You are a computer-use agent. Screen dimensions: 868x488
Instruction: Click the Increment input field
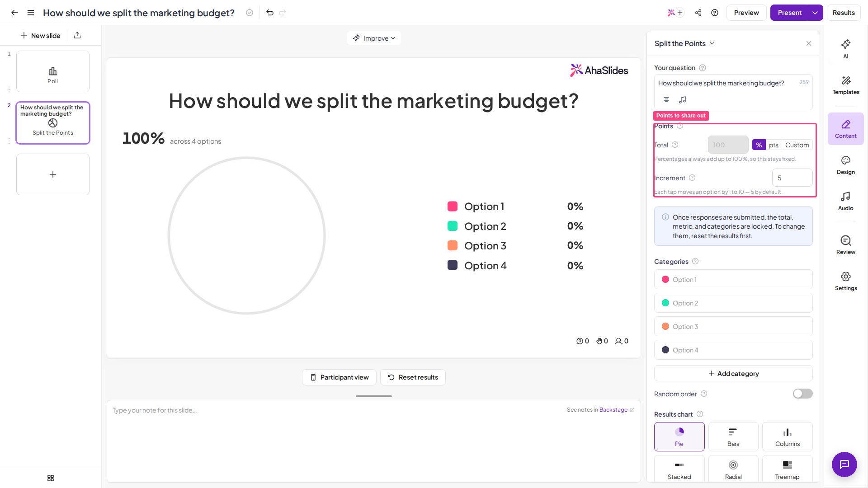792,178
